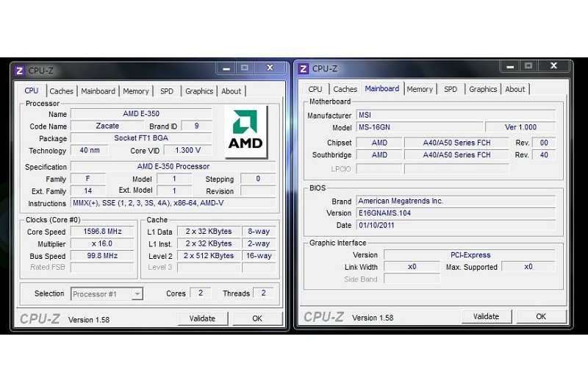Screen dimensions: 588x392
Task: Click the Max. Supported value 'x0'
Action: (x=528, y=267)
